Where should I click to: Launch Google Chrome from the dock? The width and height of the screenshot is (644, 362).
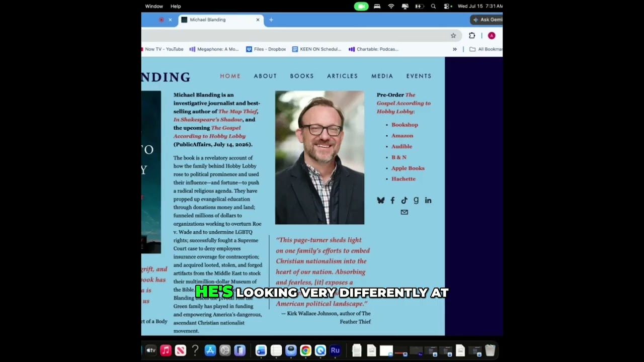(x=305, y=350)
